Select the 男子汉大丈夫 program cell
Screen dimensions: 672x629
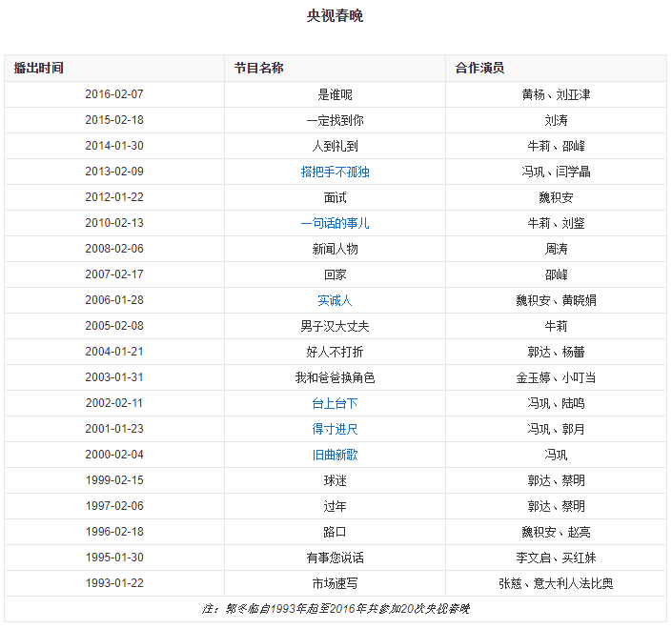coord(335,326)
